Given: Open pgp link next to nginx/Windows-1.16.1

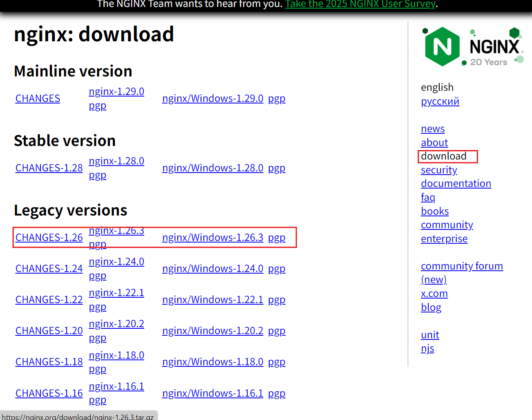Looking at the screenshot, I should [277, 393].
